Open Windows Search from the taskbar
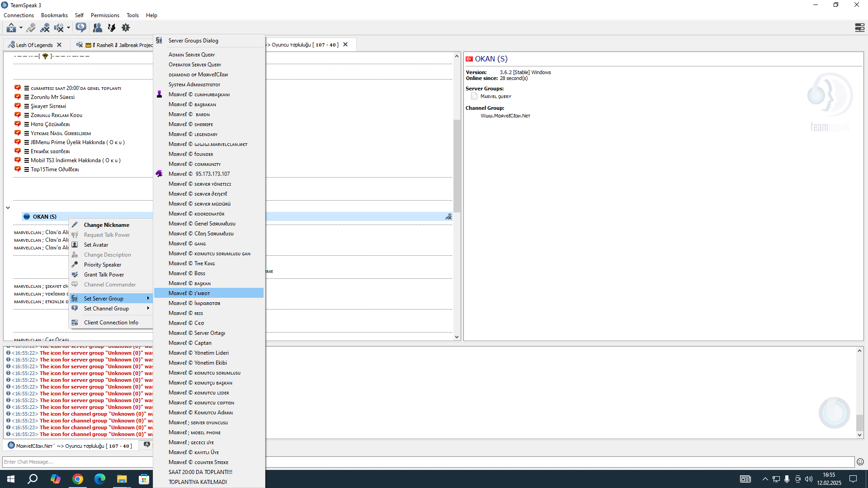Image resolution: width=868 pixels, height=488 pixels. pyautogui.click(x=33, y=479)
